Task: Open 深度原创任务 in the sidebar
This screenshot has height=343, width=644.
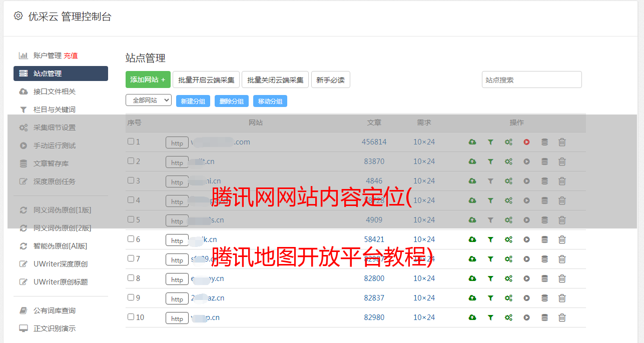Action: click(55, 181)
